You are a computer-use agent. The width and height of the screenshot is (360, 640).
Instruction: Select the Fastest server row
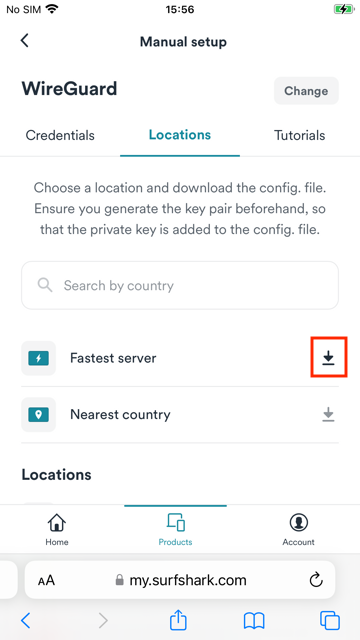tap(180, 358)
